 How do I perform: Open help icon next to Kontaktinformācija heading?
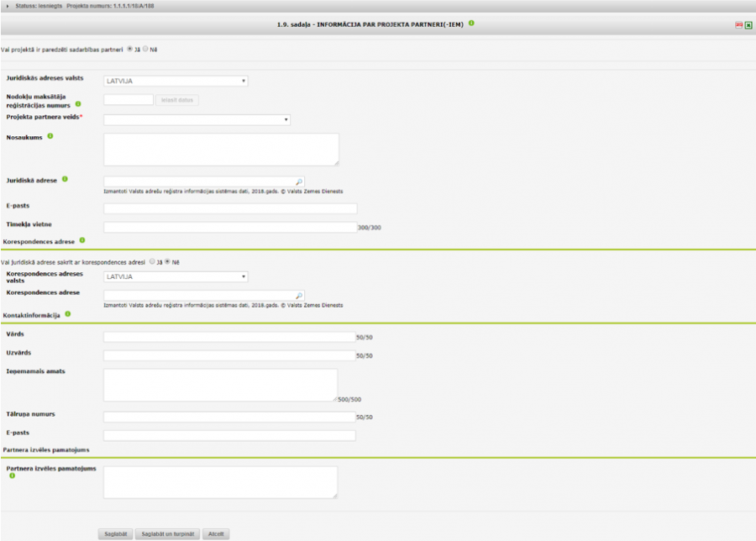[67, 314]
